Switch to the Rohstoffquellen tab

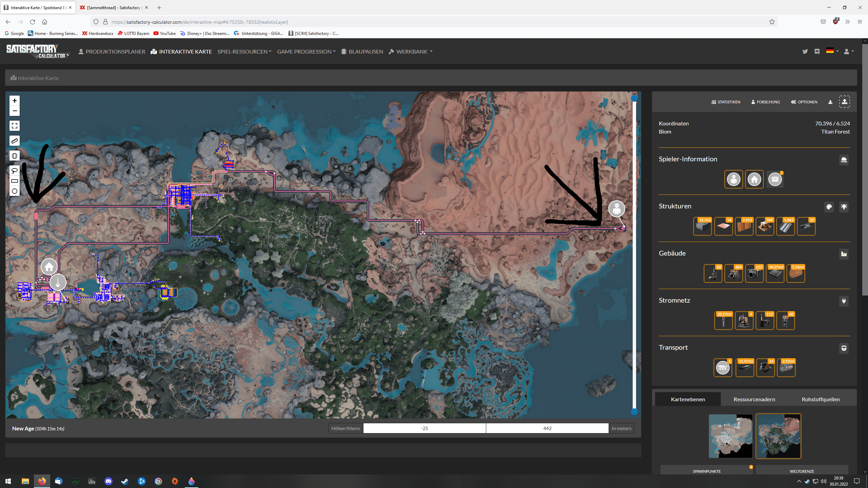pos(821,399)
